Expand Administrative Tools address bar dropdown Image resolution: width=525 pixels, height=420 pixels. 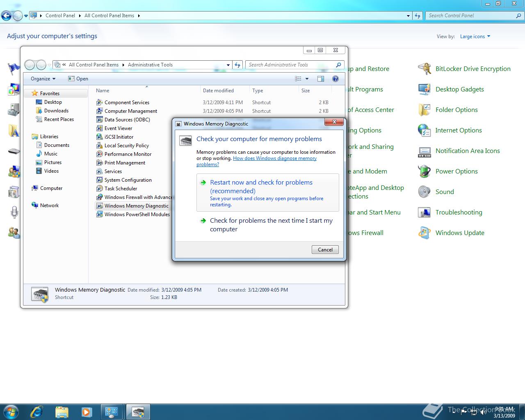228,65
